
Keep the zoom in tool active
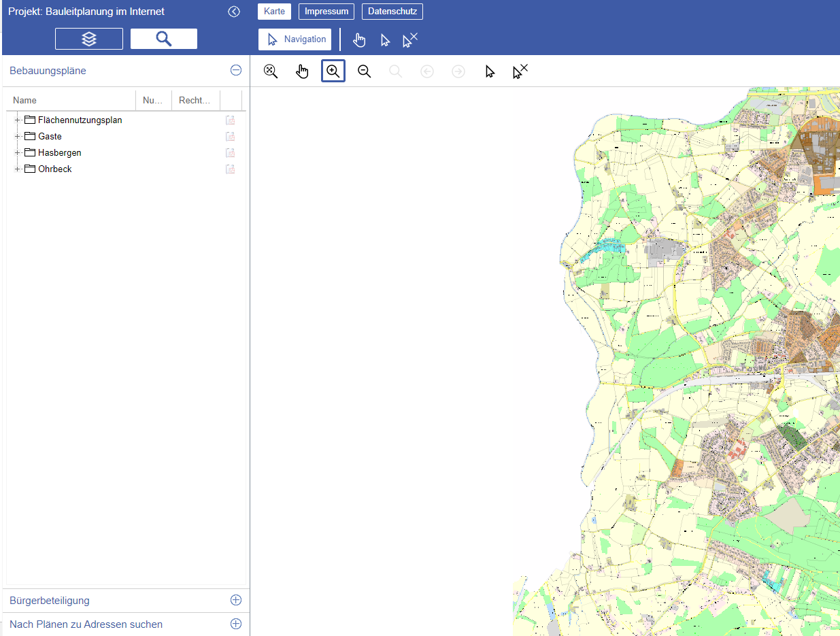(x=333, y=71)
